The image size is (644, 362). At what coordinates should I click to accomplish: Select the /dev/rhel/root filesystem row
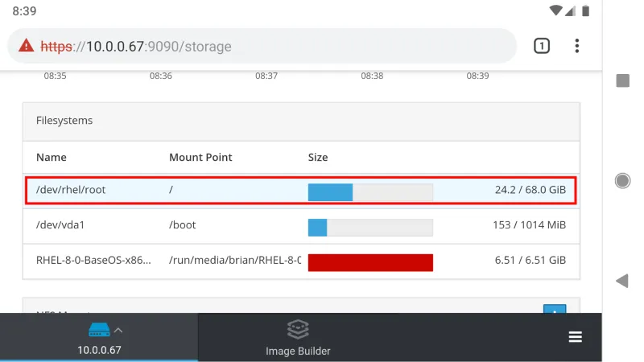[301, 191]
